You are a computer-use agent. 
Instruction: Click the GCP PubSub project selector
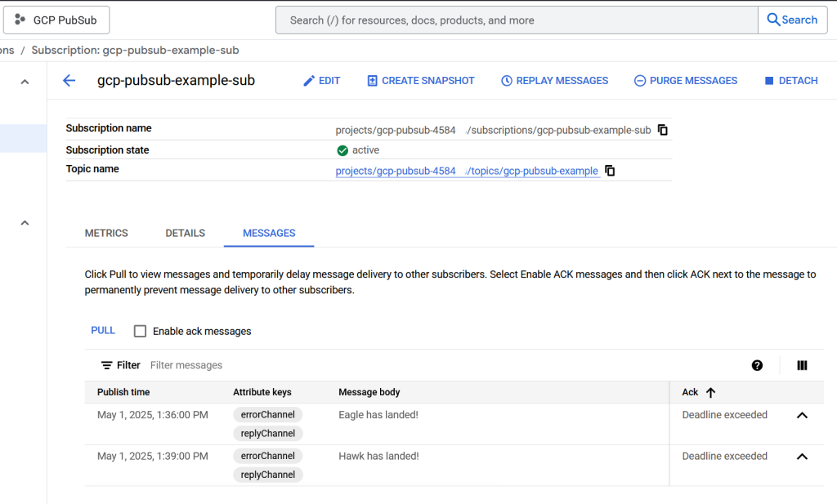pos(56,20)
